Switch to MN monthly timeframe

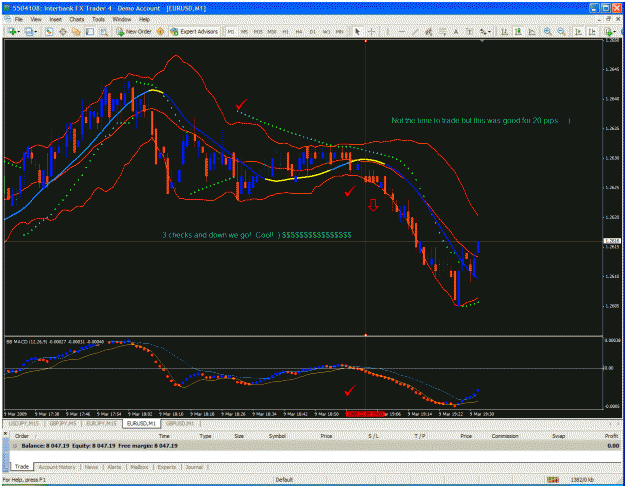point(339,31)
